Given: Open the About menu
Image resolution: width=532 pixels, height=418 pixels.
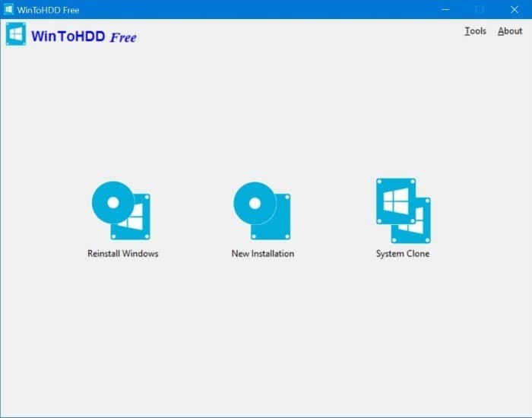Looking at the screenshot, I should (x=510, y=31).
